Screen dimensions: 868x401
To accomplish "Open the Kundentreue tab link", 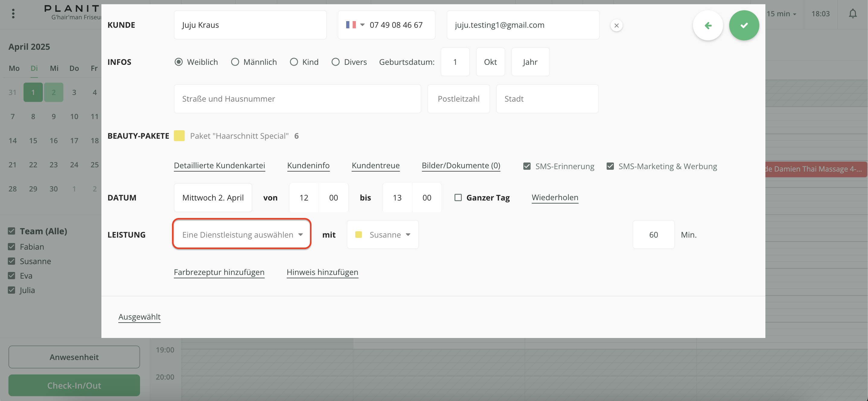I will 375,165.
